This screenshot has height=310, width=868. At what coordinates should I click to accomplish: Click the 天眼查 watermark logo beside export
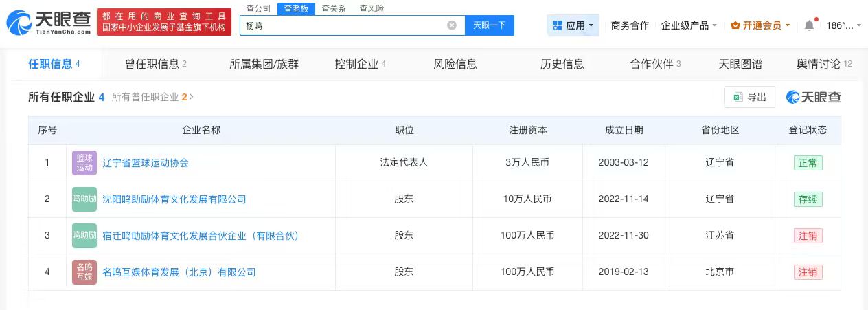coord(814,97)
